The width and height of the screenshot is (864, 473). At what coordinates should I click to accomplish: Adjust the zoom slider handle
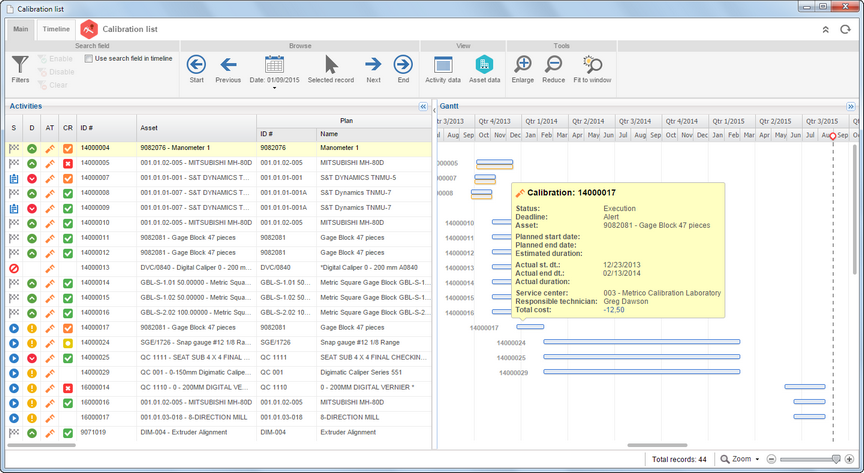[x=836, y=459]
